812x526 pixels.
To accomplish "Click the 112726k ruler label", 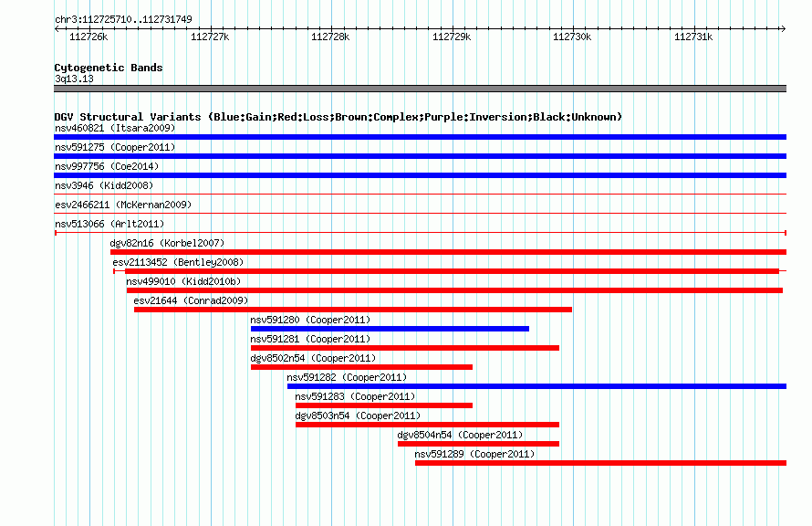I will [x=88, y=37].
